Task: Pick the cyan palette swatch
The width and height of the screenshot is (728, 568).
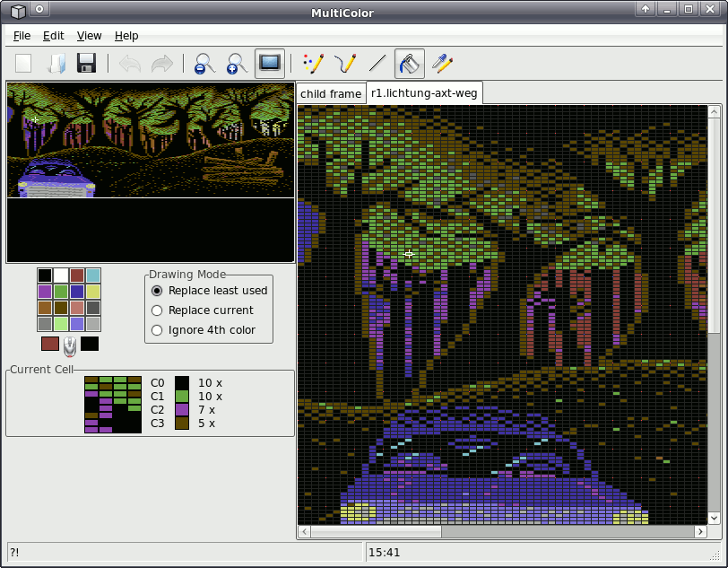Action: [x=93, y=275]
